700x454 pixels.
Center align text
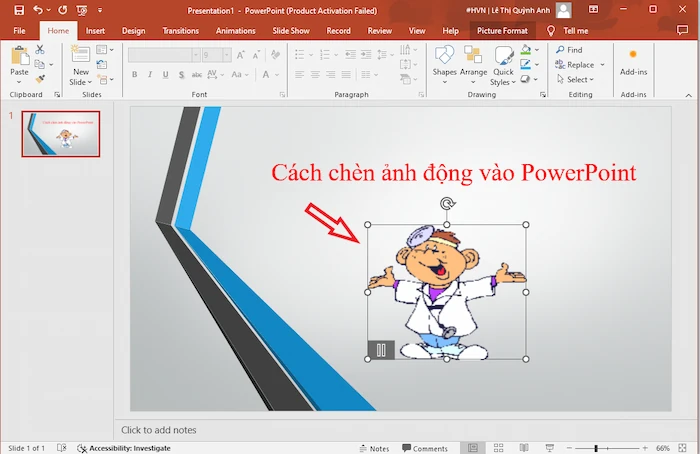click(315, 75)
